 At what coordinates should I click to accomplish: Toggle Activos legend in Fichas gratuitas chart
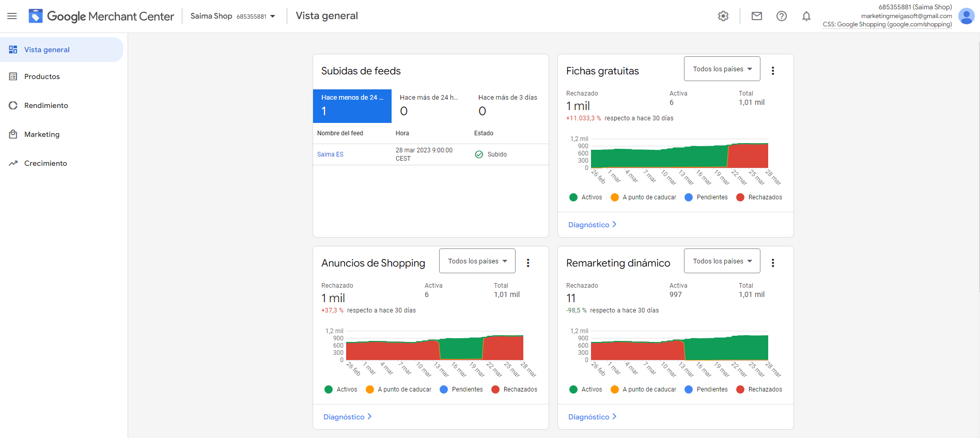point(586,197)
